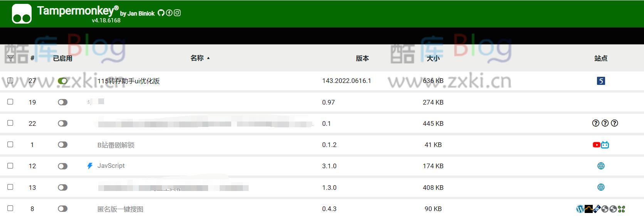Sort by the # column header
This screenshot has width=644, height=218.
(32, 58)
